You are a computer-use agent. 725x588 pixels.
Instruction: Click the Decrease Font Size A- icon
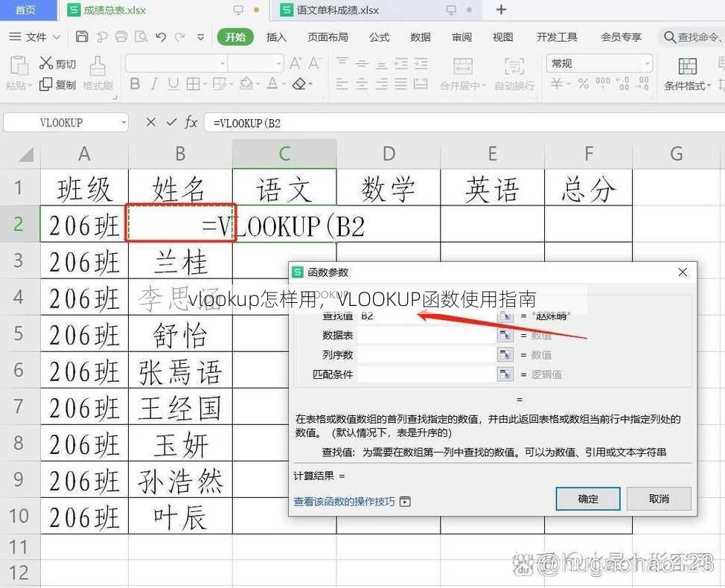tap(314, 63)
